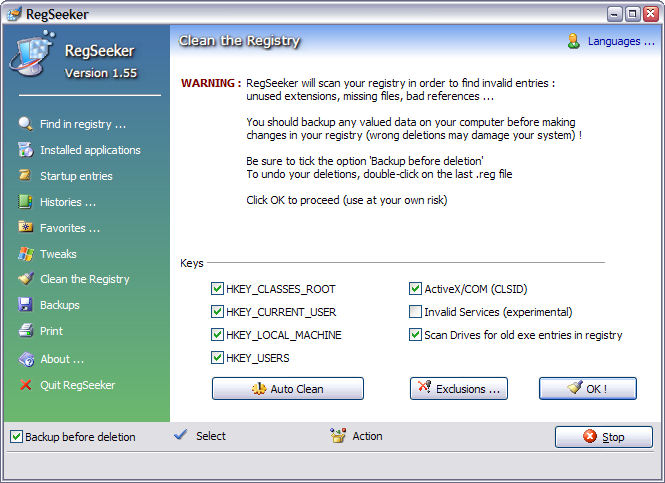Viewport: 665px width, 483px height.
Task: Click the Stop button
Action: point(604,437)
